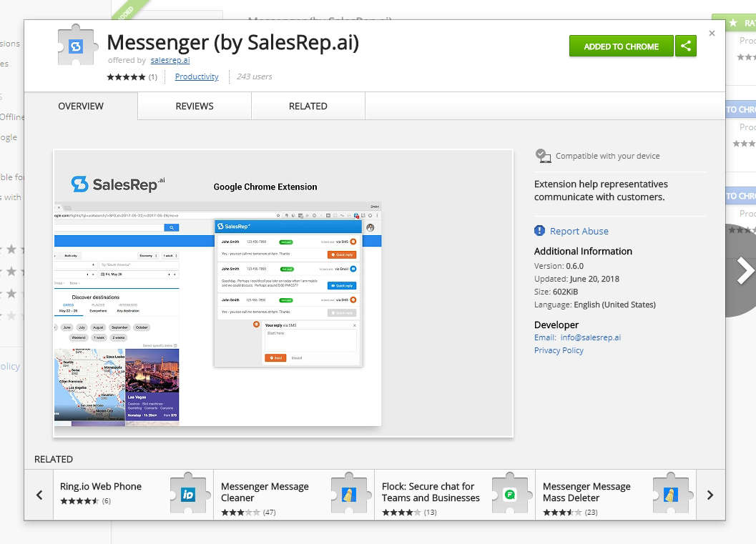Click the Messenger Message Cleaner broom icon
This screenshot has width=756, height=544.
tap(350, 493)
